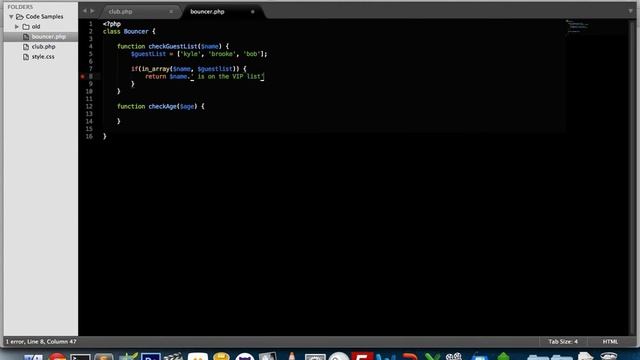Open the tab list dropdown arrow
Screen dimensions: 640x360
point(630,11)
